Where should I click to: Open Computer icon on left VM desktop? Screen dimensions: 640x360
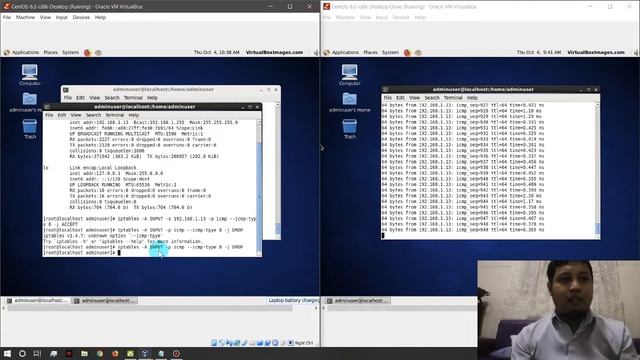[x=29, y=75]
